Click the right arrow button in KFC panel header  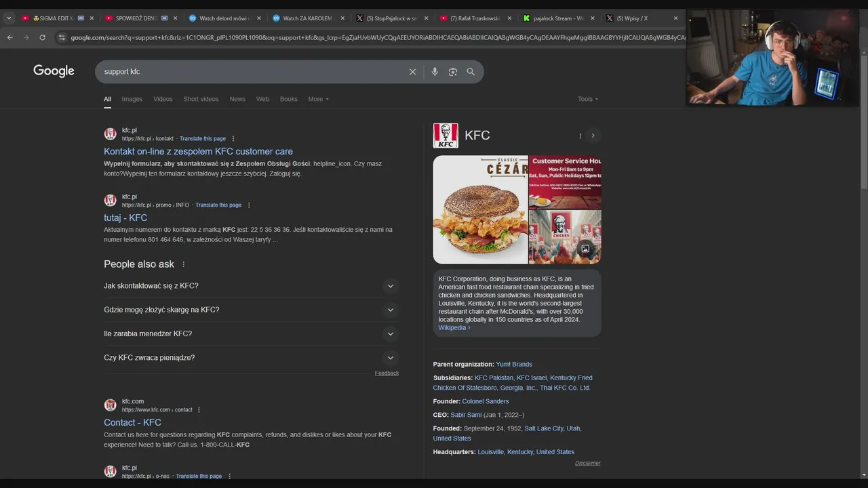[593, 136]
